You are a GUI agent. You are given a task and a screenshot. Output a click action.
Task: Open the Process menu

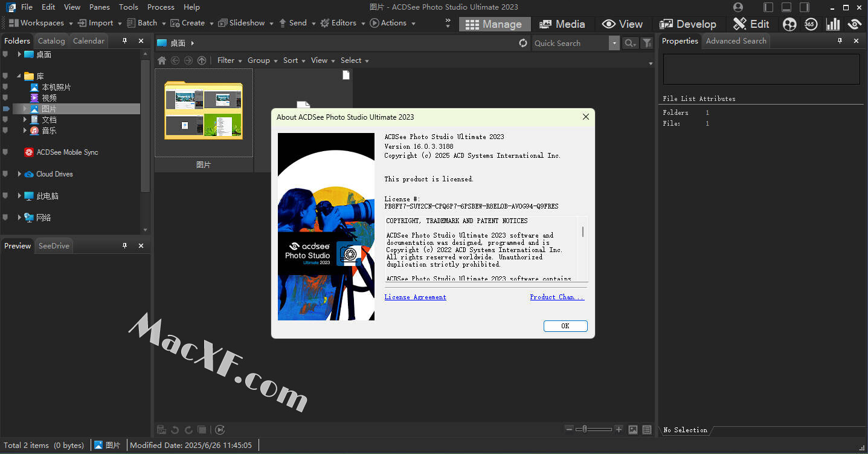coord(161,7)
